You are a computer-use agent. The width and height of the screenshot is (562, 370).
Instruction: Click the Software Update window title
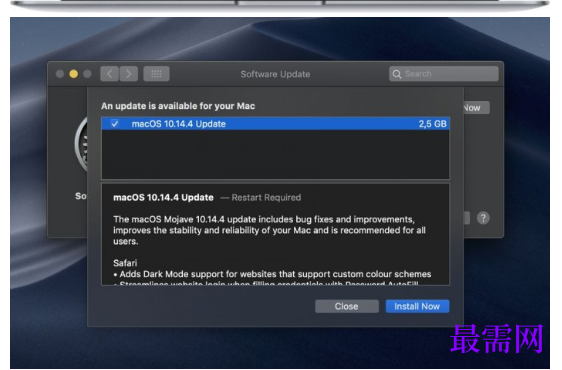(275, 74)
